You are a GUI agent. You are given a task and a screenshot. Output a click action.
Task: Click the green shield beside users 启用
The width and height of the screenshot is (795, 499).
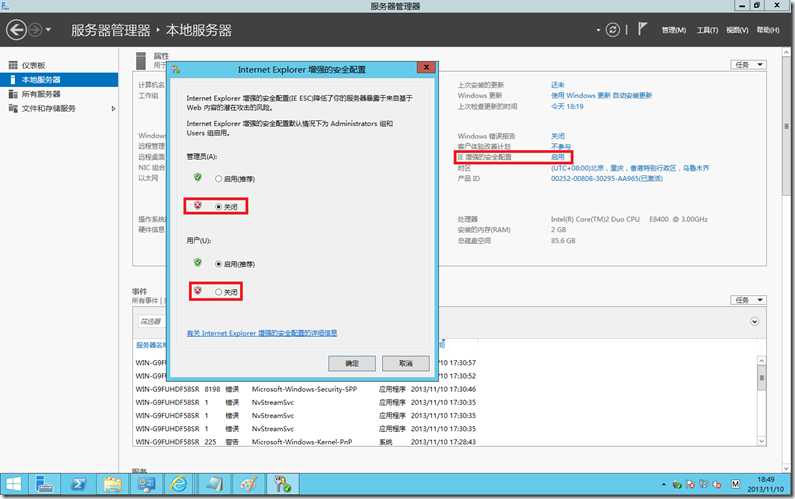coord(198,262)
